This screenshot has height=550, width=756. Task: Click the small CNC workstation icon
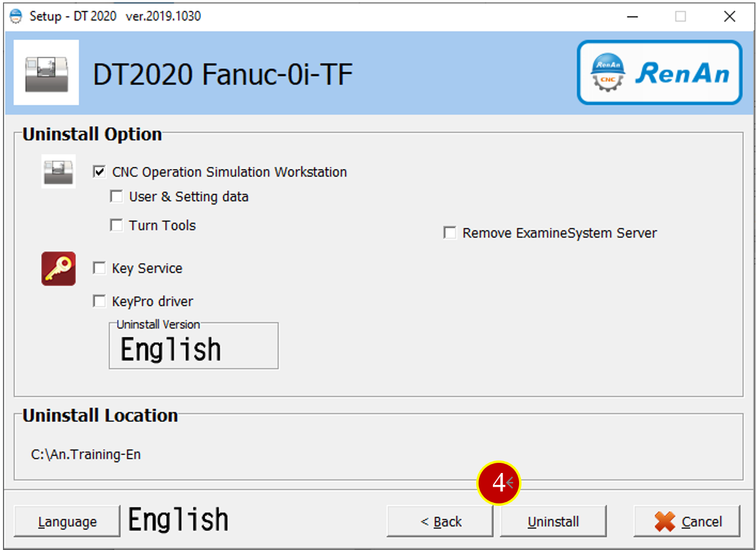[58, 171]
